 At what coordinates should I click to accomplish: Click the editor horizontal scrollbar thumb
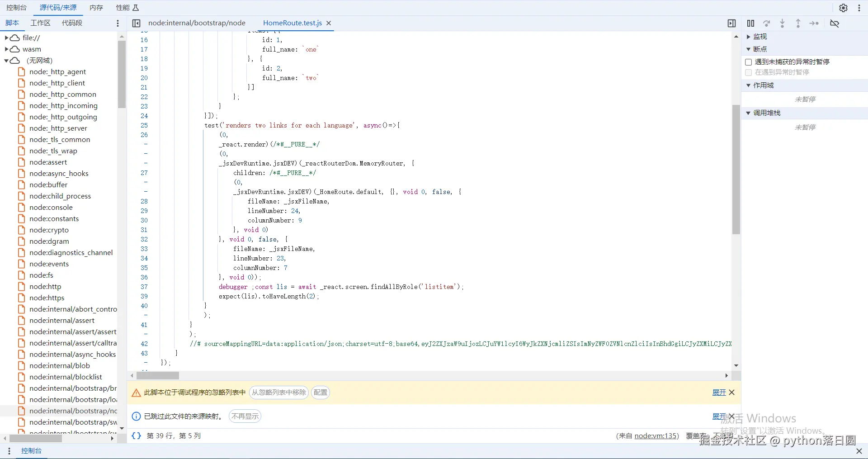pyautogui.click(x=158, y=376)
